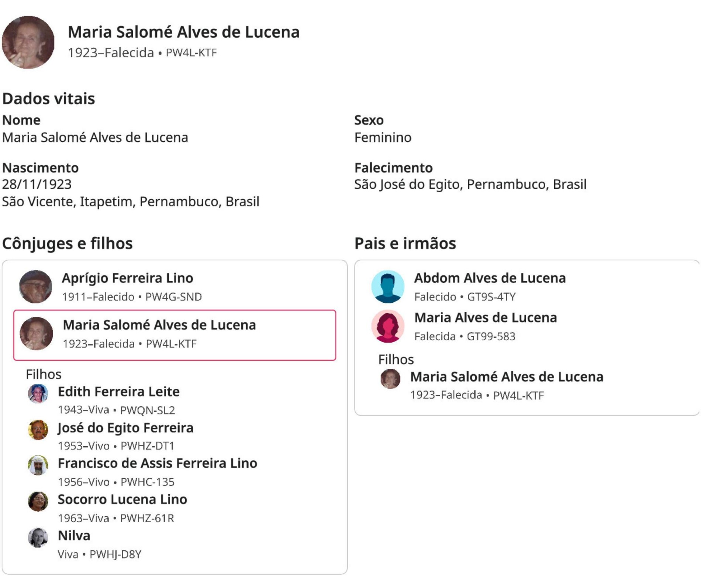This screenshot has height=588, width=701.
Task: Open Socorro Lucena Lino's photo thumbnail
Action: (38, 501)
